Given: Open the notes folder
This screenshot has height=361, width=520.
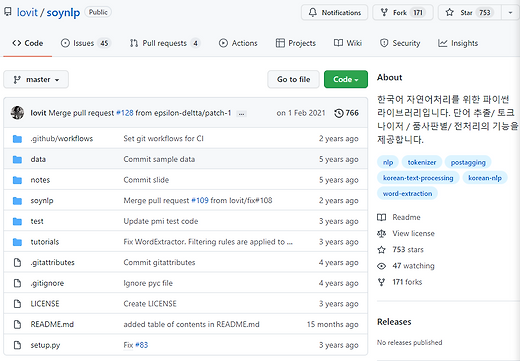Looking at the screenshot, I should [x=40, y=180].
